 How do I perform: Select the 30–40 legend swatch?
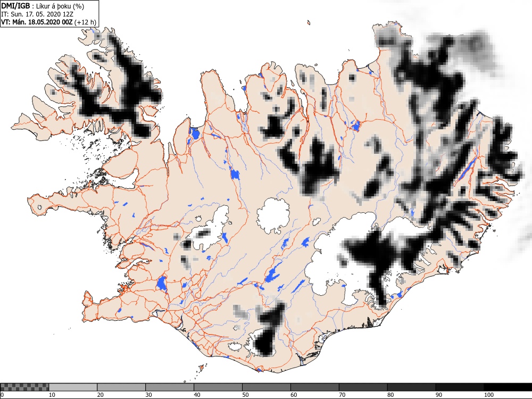170,387
